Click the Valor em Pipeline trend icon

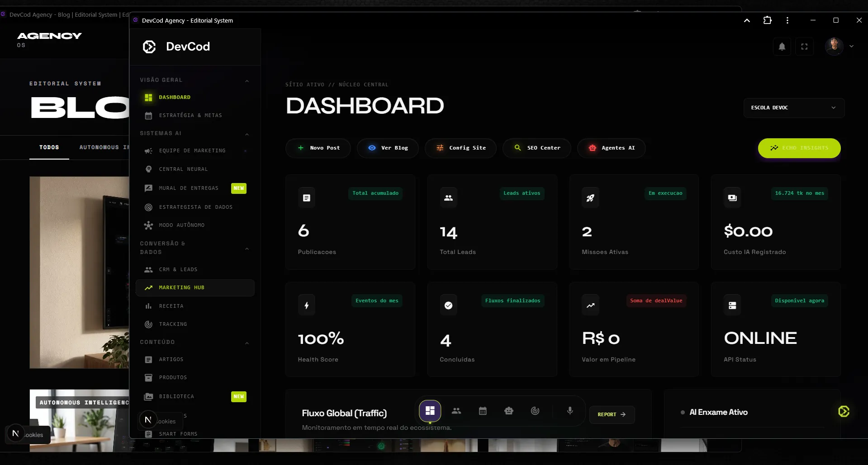pyautogui.click(x=590, y=305)
